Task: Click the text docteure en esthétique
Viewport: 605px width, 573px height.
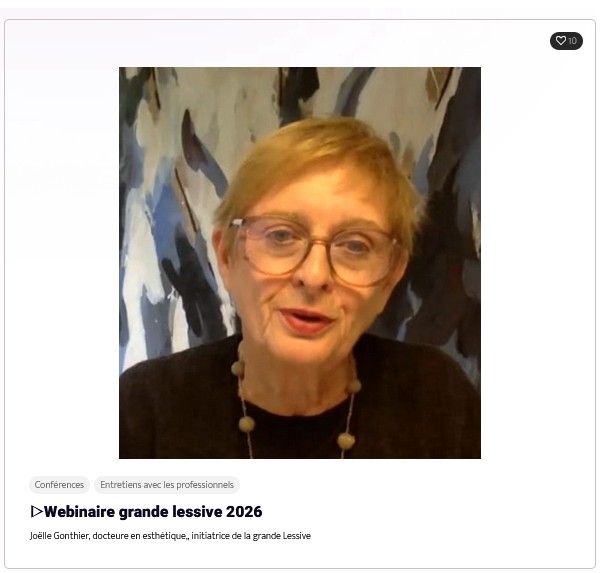Action: (x=139, y=536)
